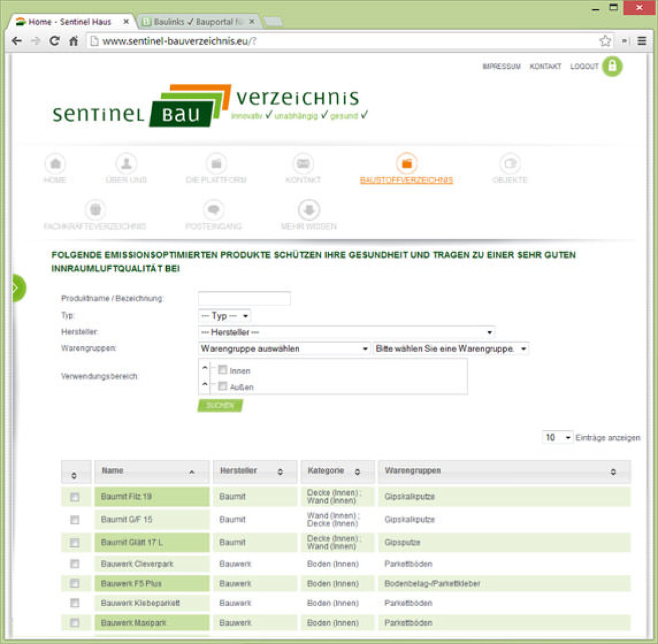Select the Baumit Glätt 17 L row checkbox
The height and width of the screenshot is (644, 658).
coord(75,543)
